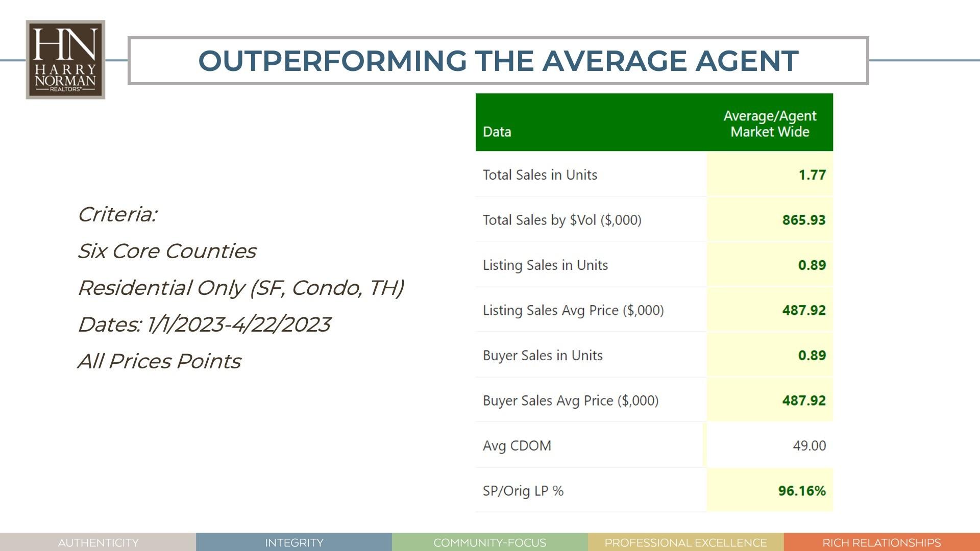Image resolution: width=980 pixels, height=551 pixels.
Task: Select the Avg CDOM value 49.00
Action: (809, 445)
